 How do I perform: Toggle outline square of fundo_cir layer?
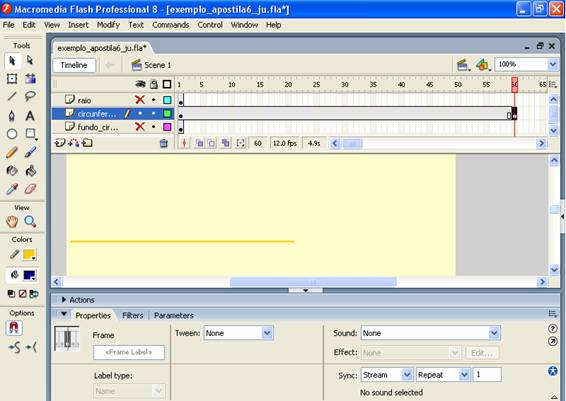(167, 127)
